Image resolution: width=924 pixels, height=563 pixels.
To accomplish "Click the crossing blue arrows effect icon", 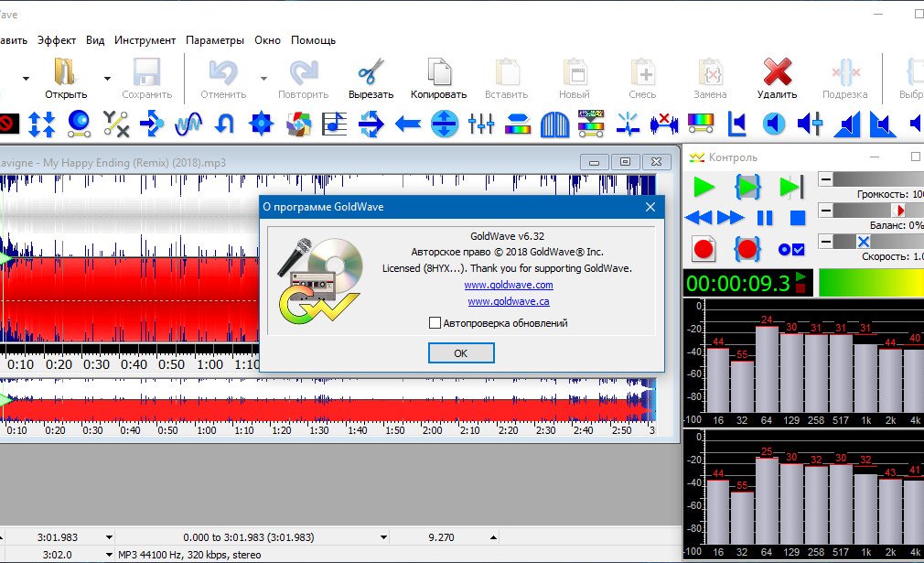I will 371,125.
